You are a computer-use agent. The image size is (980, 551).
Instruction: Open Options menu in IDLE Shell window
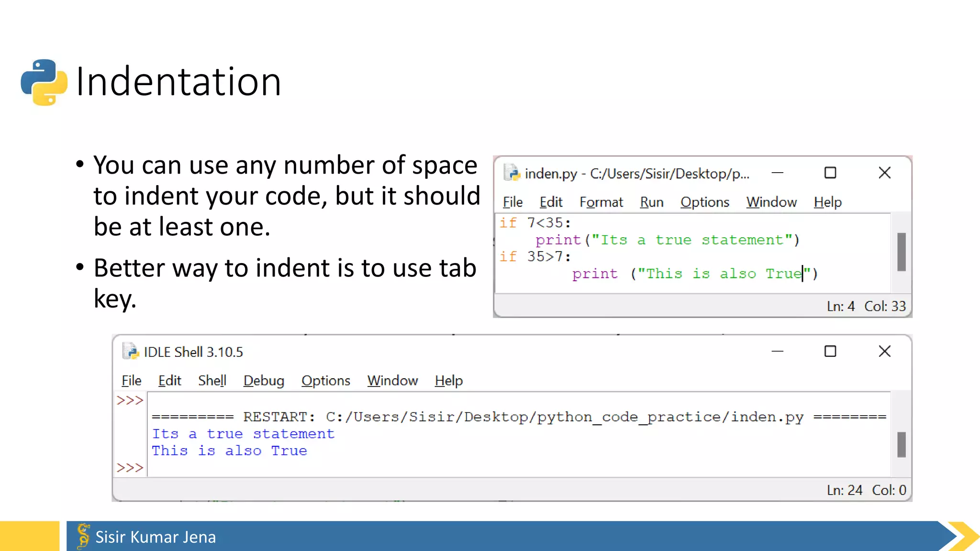(326, 381)
